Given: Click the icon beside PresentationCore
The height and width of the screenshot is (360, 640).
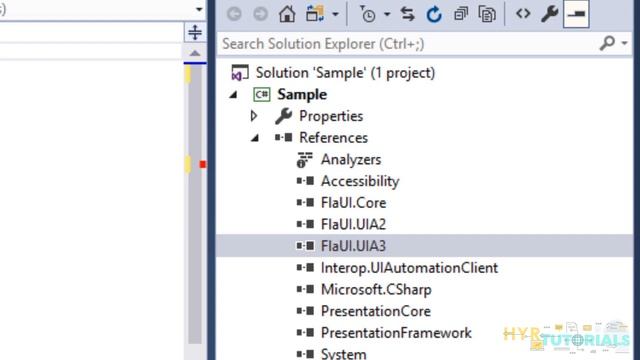Looking at the screenshot, I should pyautogui.click(x=305, y=310).
